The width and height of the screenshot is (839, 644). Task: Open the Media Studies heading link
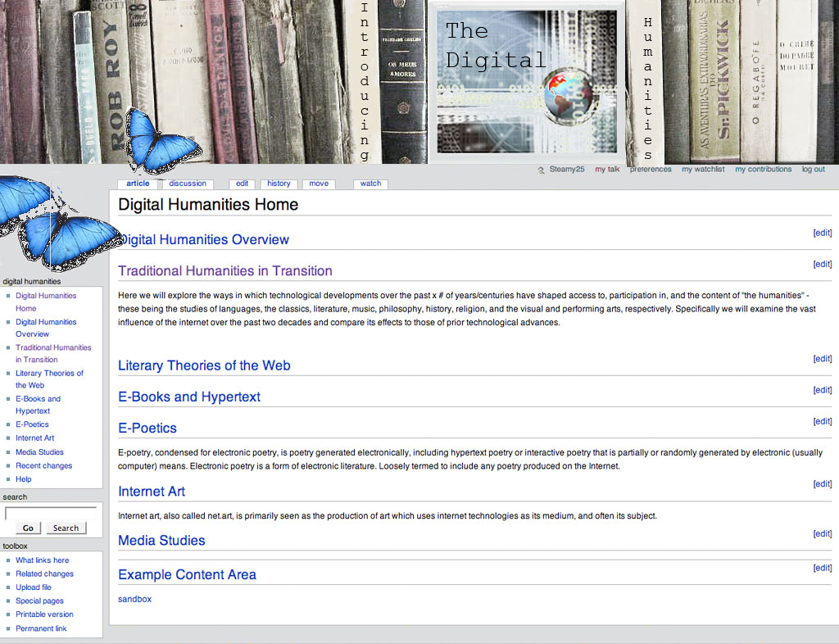(161, 540)
